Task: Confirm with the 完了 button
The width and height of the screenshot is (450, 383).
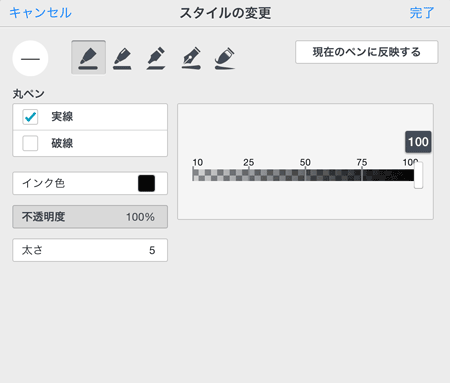Action: coord(422,13)
